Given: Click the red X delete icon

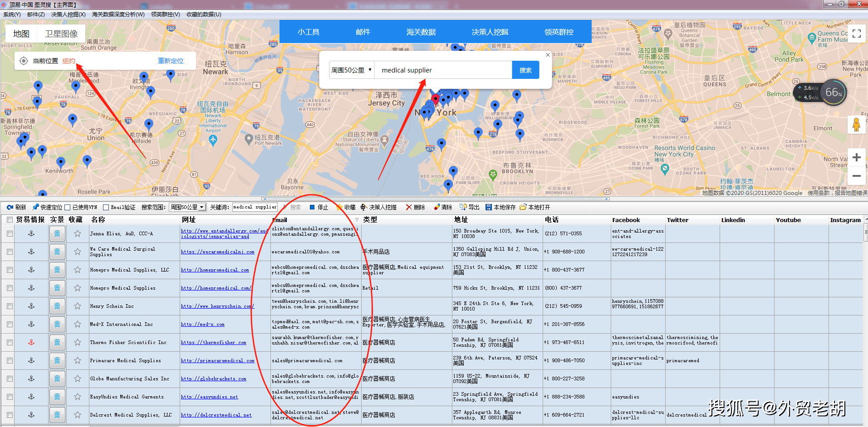Looking at the screenshot, I should tap(409, 207).
